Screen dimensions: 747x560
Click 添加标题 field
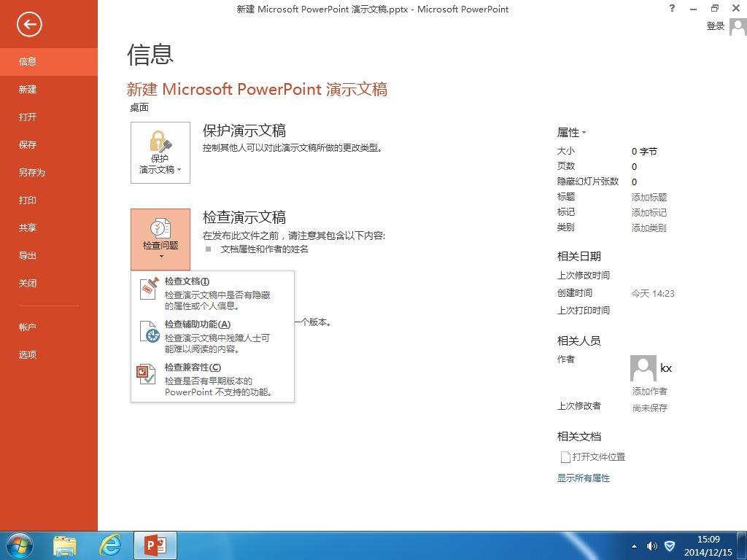click(649, 197)
